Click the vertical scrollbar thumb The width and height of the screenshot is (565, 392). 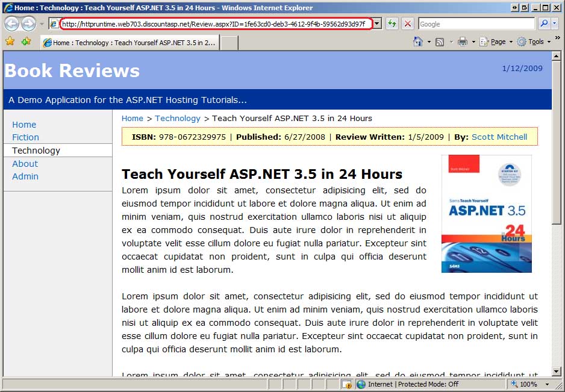coord(556,142)
